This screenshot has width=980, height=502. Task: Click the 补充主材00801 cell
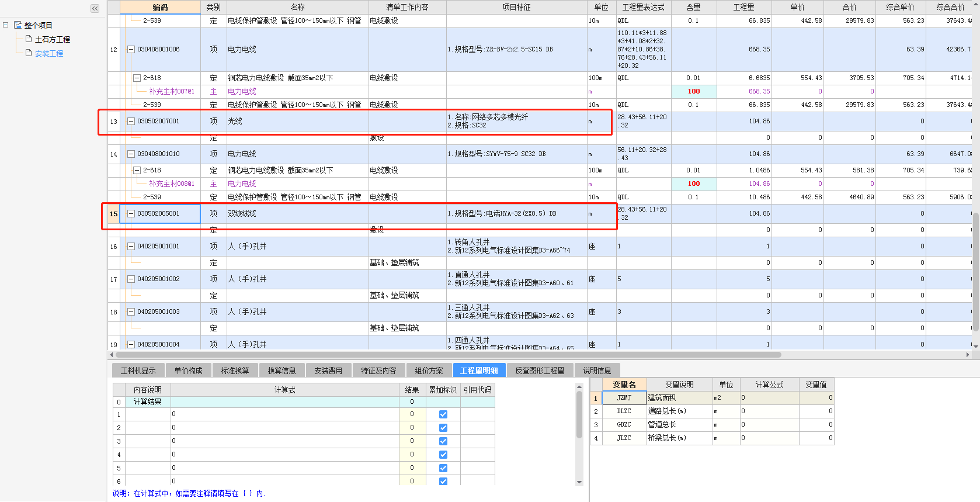[x=171, y=184]
